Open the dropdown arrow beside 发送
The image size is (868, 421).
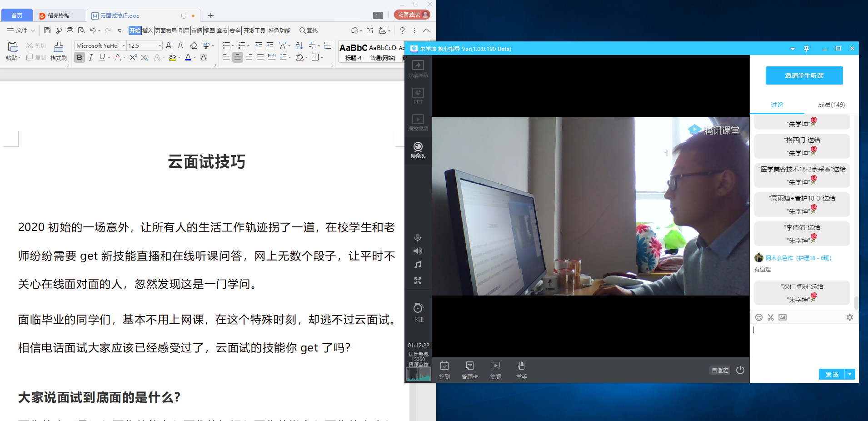[850, 374]
